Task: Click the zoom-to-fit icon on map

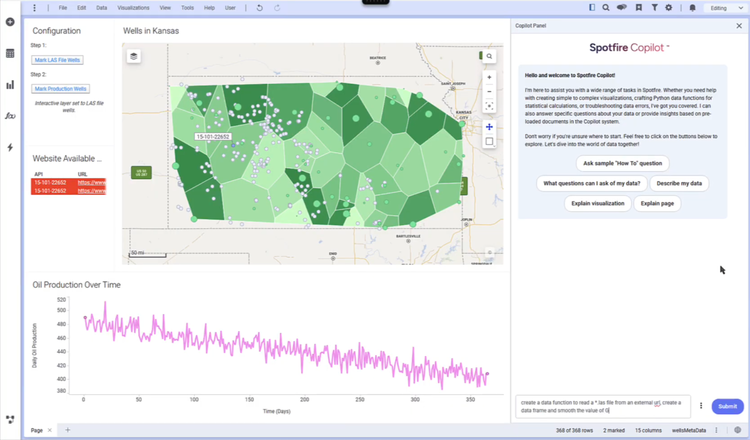Action: 489,106
